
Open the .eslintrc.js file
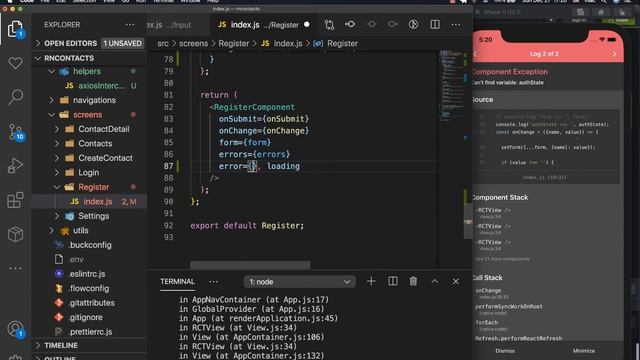tap(89, 274)
